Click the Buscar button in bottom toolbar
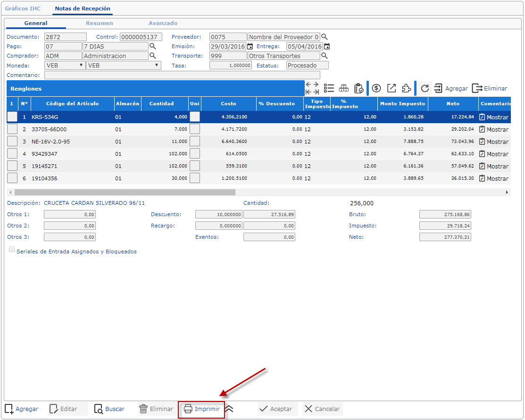This screenshot has height=420, width=525. point(109,409)
